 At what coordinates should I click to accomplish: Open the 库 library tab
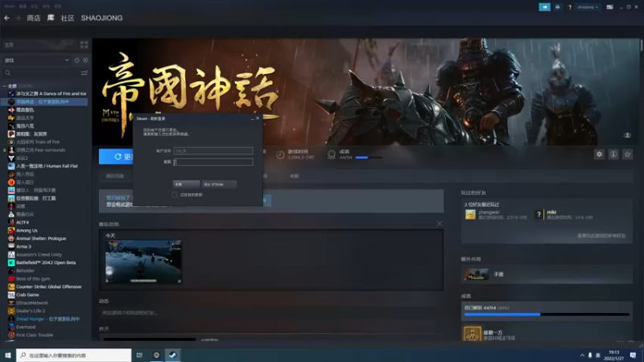51,18
